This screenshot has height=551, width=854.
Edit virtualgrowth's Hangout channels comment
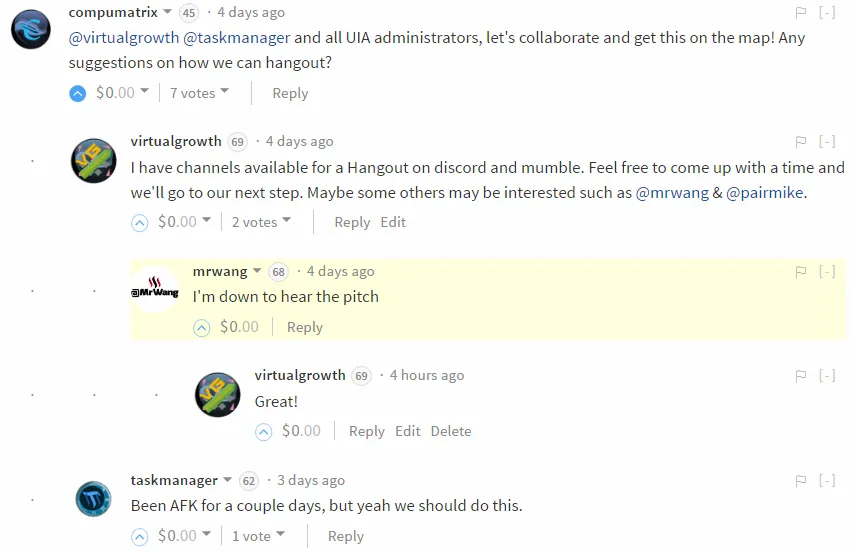[x=393, y=222]
